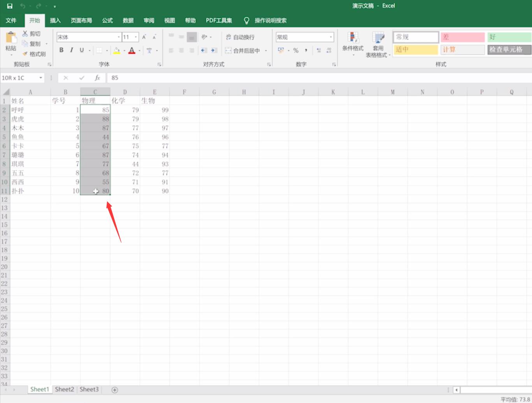Toggle Underline formatting
Screen dimensions: 532x403
pos(81,50)
